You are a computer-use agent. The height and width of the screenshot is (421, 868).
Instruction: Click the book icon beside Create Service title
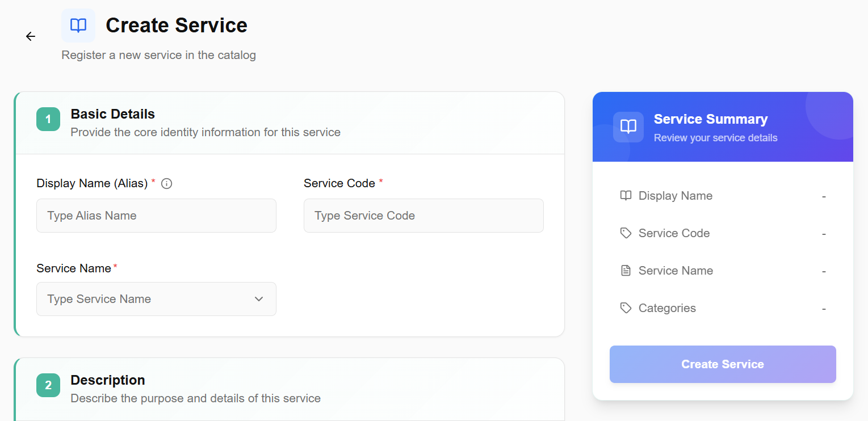[x=78, y=26]
